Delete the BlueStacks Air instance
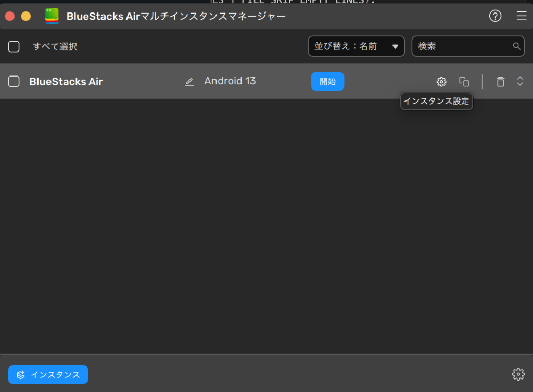 tap(500, 82)
